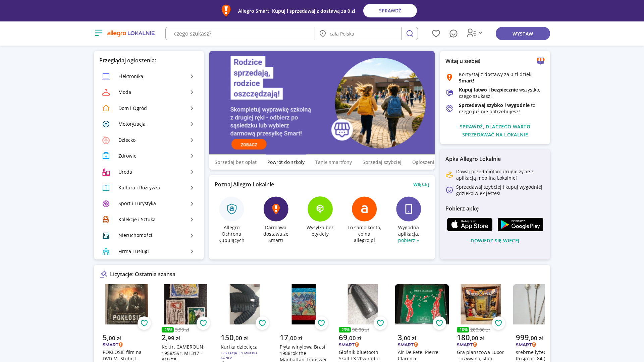The width and height of the screenshot is (644, 362).
Task: Open Wygodna aplikacja phone icon
Action: click(x=409, y=209)
